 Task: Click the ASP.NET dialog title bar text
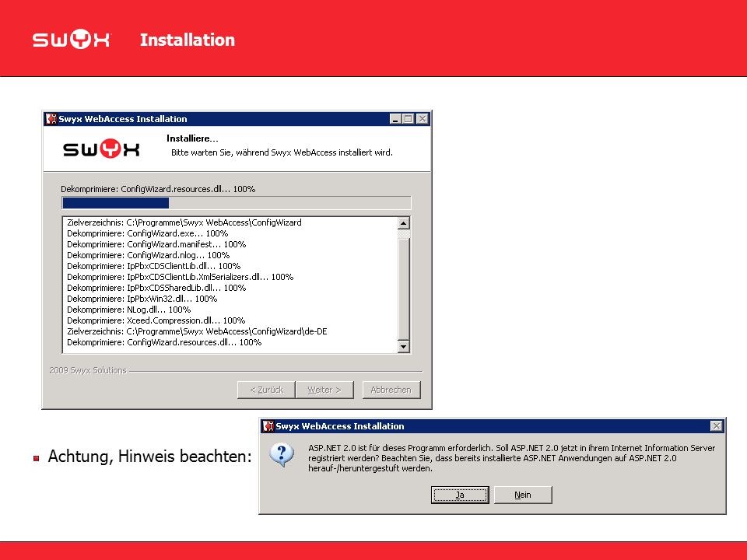pos(340,426)
